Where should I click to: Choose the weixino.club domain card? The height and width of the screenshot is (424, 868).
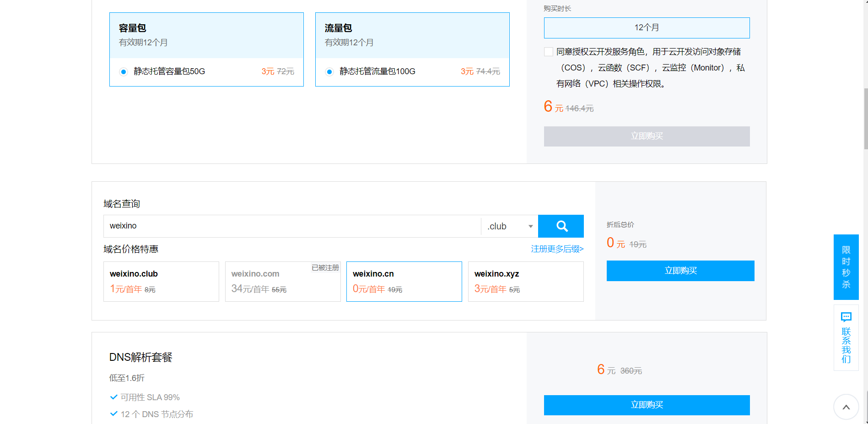click(161, 281)
